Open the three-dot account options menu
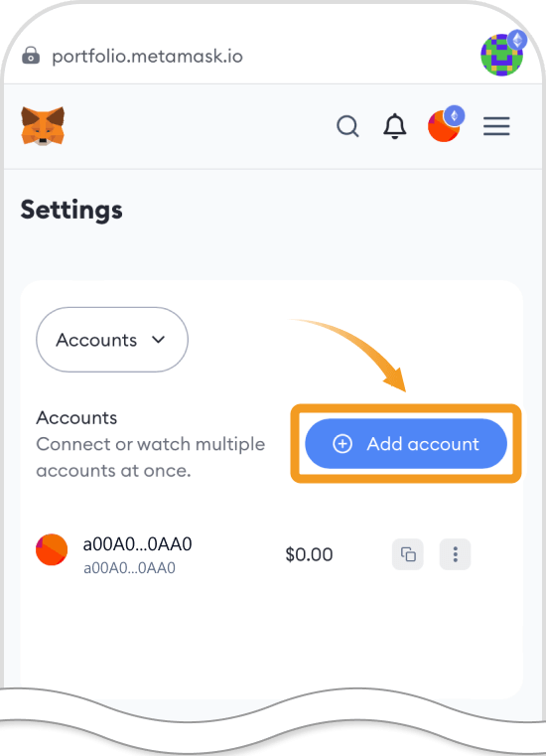This screenshot has height=756, width=546. point(455,554)
